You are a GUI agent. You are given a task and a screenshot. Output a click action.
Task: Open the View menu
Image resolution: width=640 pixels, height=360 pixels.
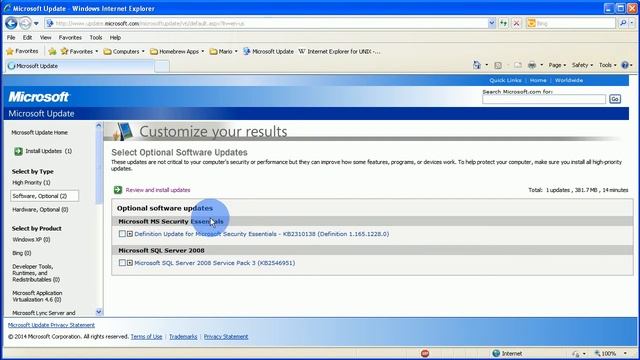(45, 38)
